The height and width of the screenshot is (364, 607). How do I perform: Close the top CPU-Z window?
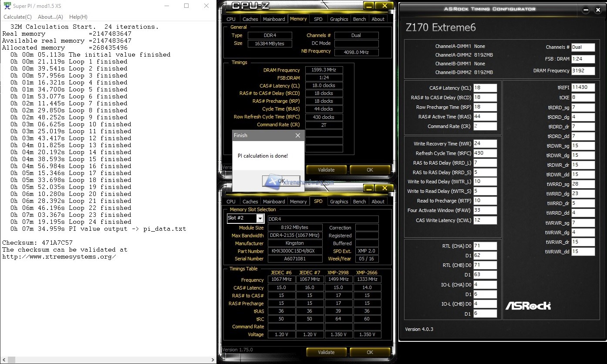(x=384, y=6)
